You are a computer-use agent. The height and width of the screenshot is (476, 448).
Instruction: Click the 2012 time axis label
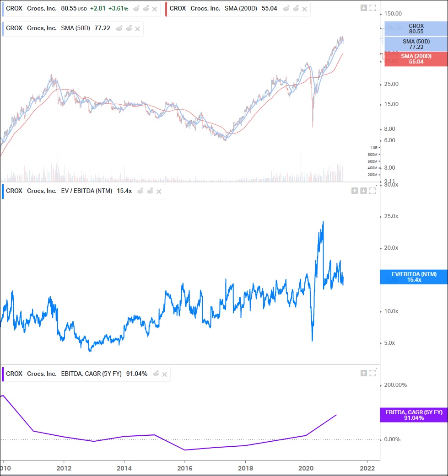[64, 468]
